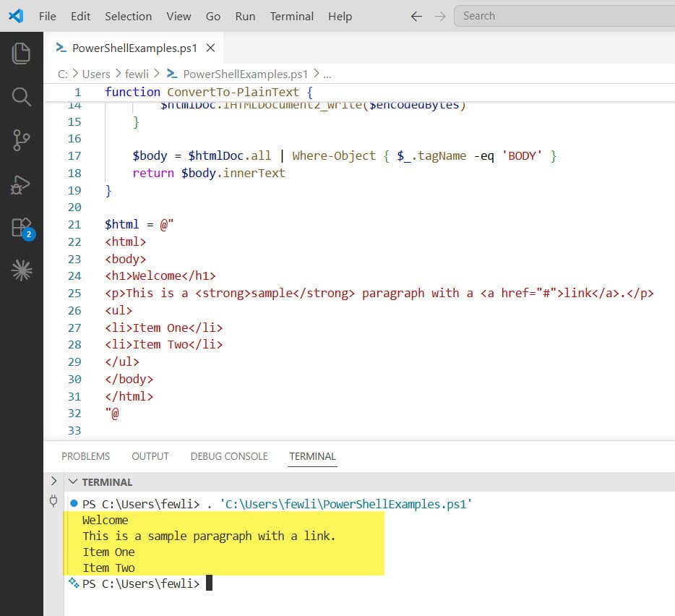The height and width of the screenshot is (616, 675).
Task: Go forward using the right arrow
Action: (x=440, y=17)
